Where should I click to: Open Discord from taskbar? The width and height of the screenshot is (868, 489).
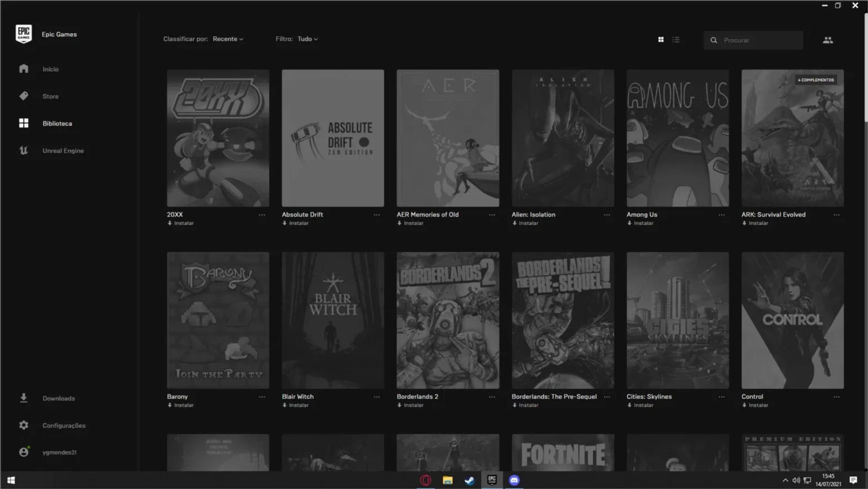pos(514,480)
